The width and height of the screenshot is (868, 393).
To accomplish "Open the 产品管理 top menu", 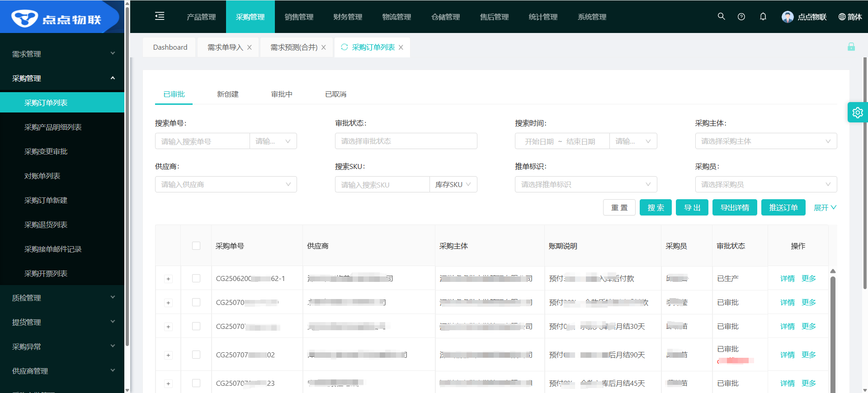I will pos(202,17).
